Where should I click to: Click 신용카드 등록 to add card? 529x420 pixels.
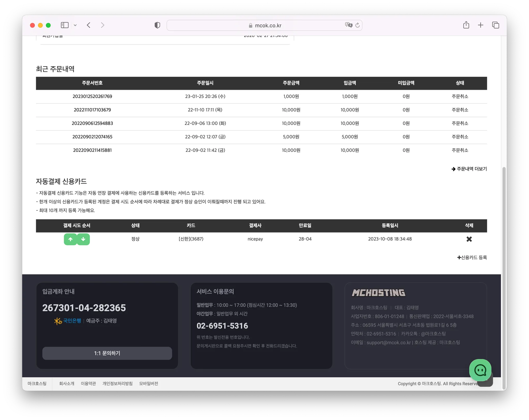[472, 257]
